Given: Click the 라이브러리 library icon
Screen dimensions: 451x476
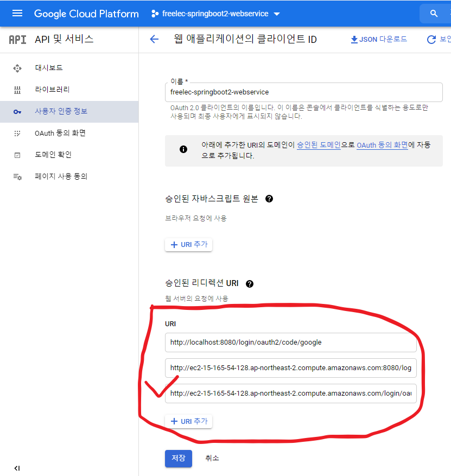Looking at the screenshot, I should coord(17,90).
